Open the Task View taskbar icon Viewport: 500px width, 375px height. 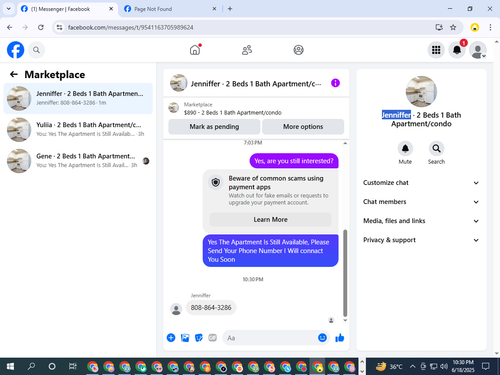point(73,367)
